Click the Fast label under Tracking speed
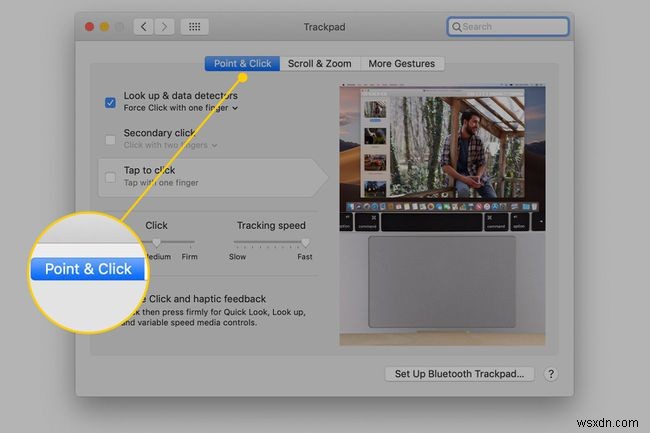 click(x=305, y=257)
